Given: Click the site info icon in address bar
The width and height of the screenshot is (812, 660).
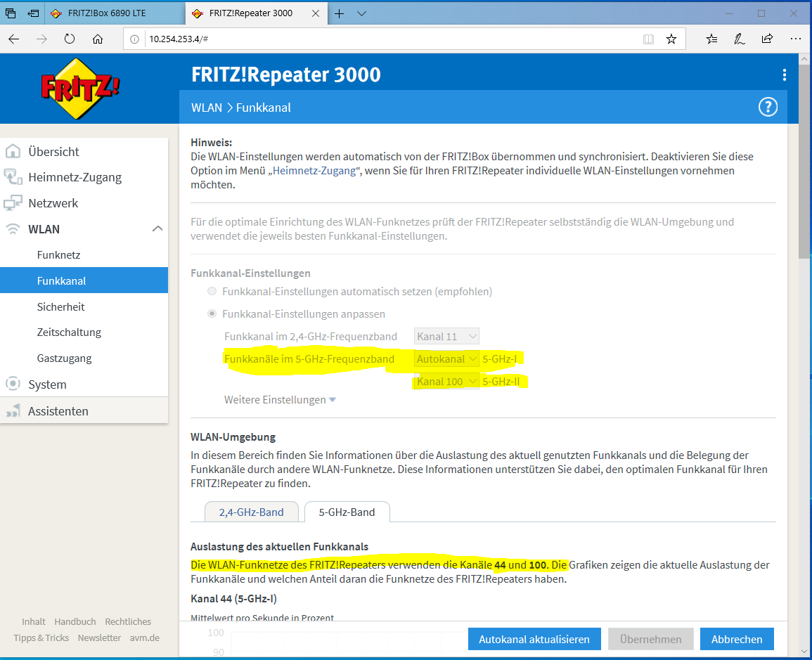Looking at the screenshot, I should click(134, 39).
